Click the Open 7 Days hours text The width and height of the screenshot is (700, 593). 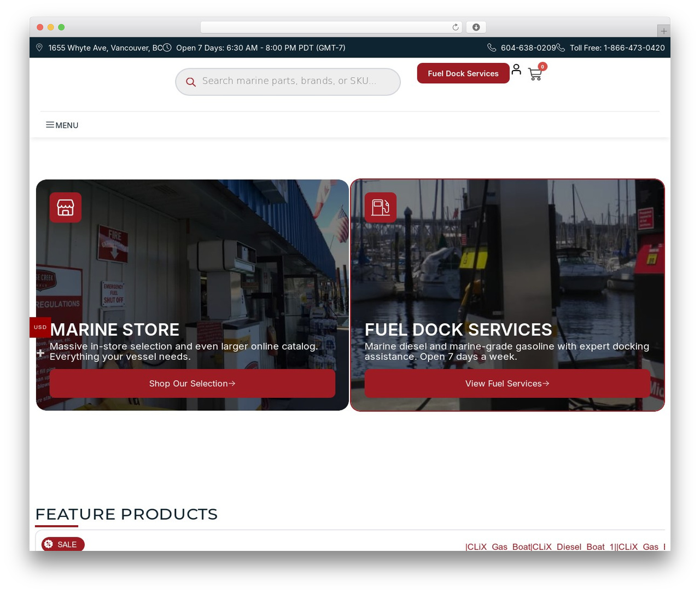pos(261,48)
